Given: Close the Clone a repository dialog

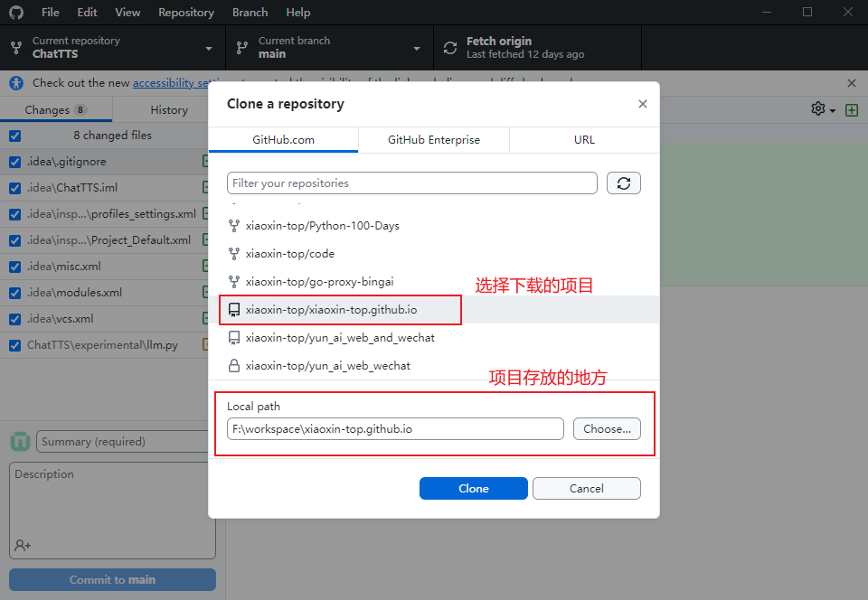Looking at the screenshot, I should [x=642, y=104].
